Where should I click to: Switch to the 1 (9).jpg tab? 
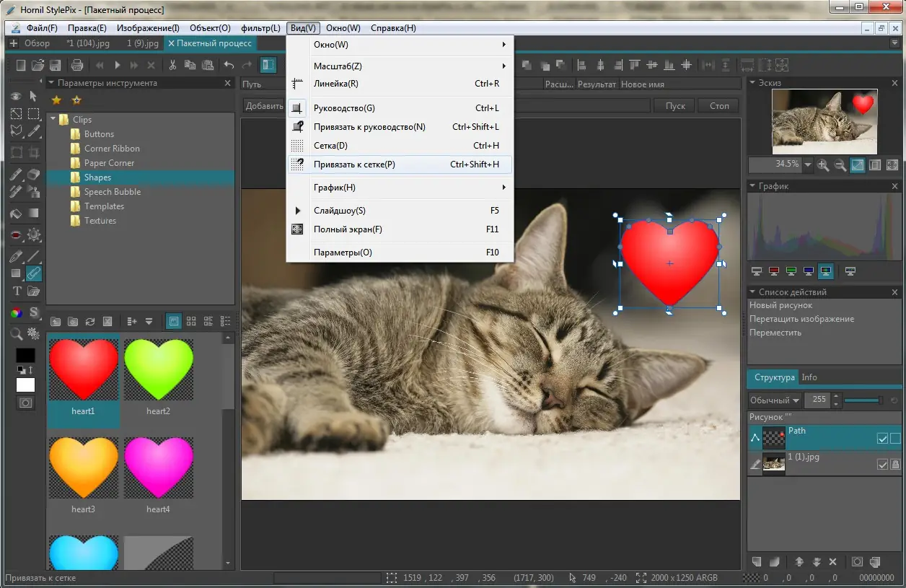[143, 43]
